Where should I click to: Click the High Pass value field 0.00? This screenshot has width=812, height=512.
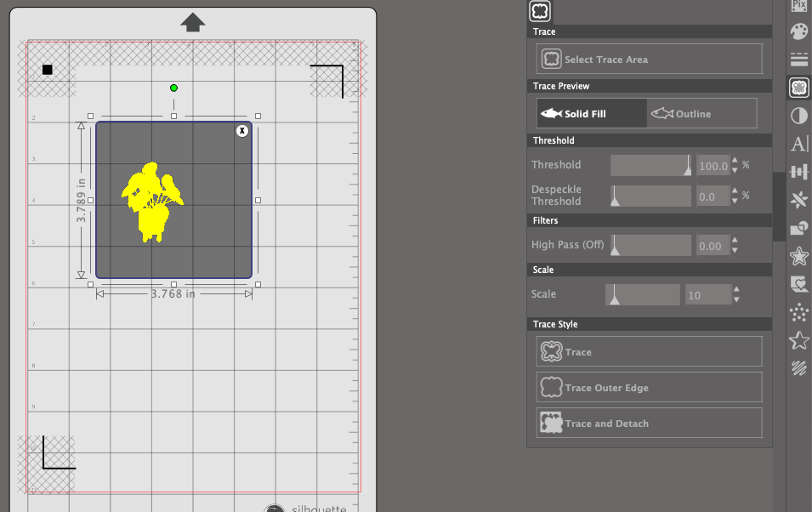coord(713,246)
